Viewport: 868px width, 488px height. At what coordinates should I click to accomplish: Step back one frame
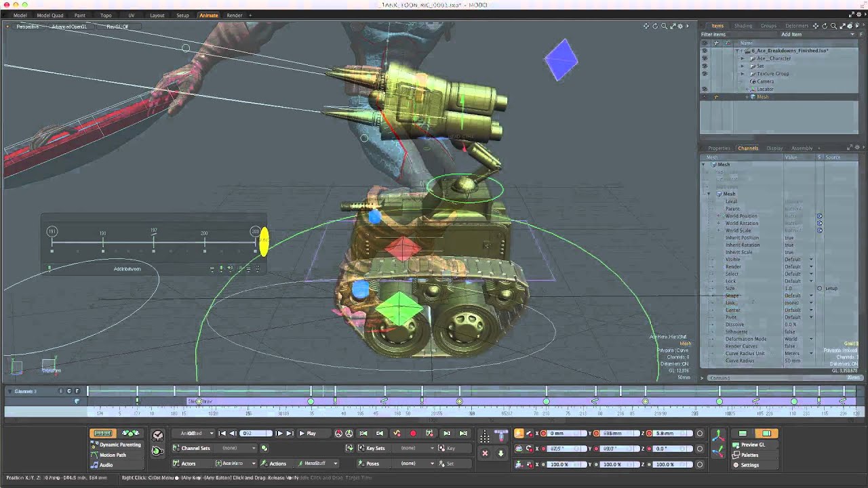pos(233,433)
